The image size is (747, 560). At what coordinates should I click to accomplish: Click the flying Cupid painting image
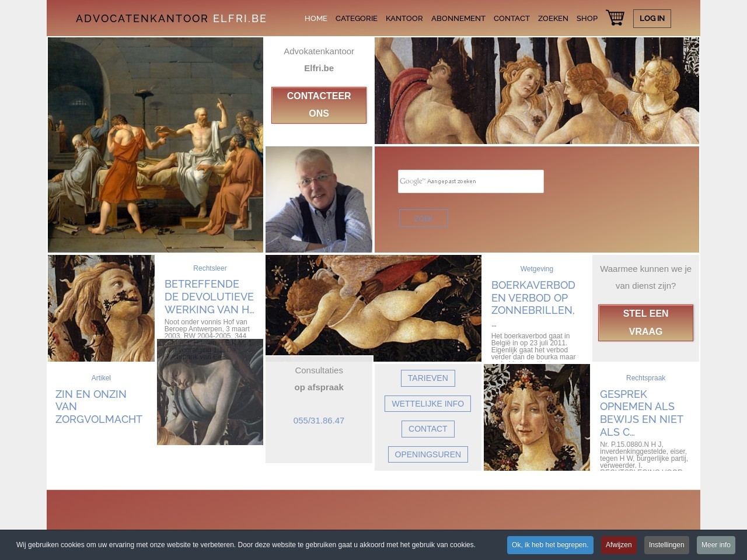(x=373, y=304)
